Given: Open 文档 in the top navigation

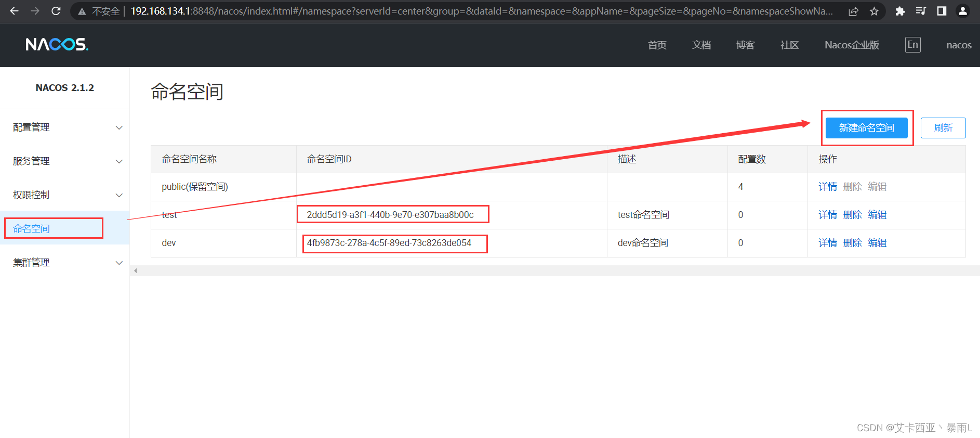Looking at the screenshot, I should click(701, 45).
